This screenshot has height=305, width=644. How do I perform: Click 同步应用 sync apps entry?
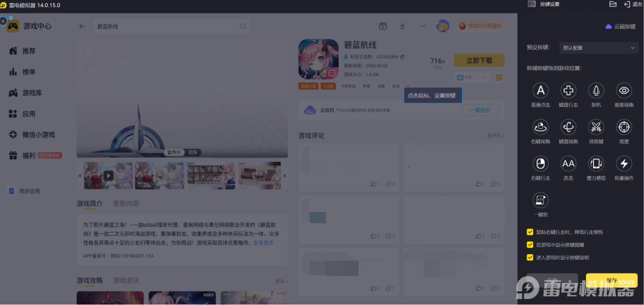(x=24, y=191)
